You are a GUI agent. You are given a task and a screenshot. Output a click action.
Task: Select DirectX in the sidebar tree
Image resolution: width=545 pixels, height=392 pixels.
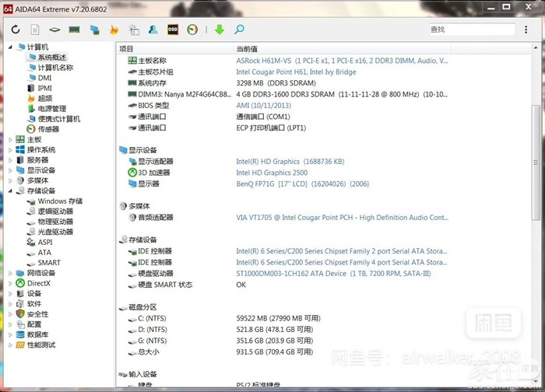38,283
